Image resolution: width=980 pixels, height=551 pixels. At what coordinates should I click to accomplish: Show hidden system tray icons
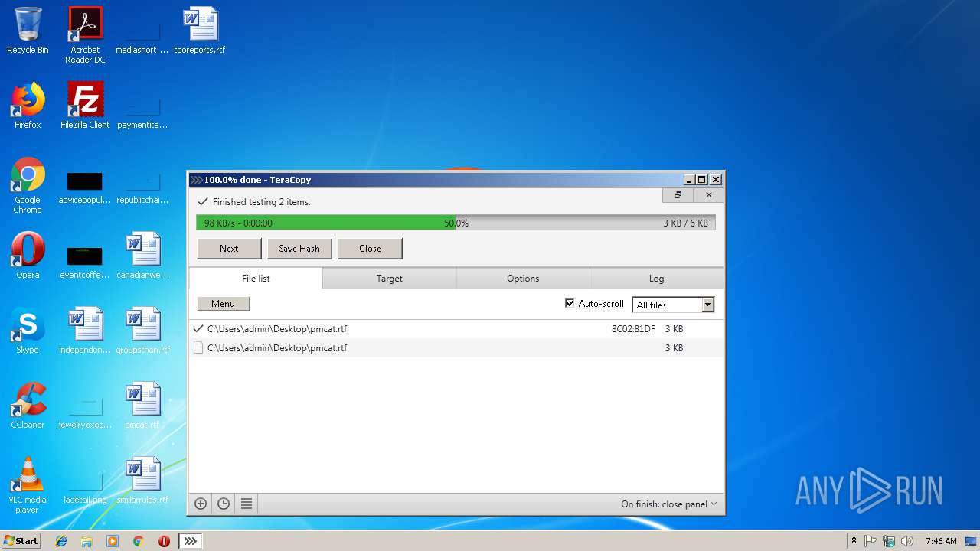pos(854,541)
